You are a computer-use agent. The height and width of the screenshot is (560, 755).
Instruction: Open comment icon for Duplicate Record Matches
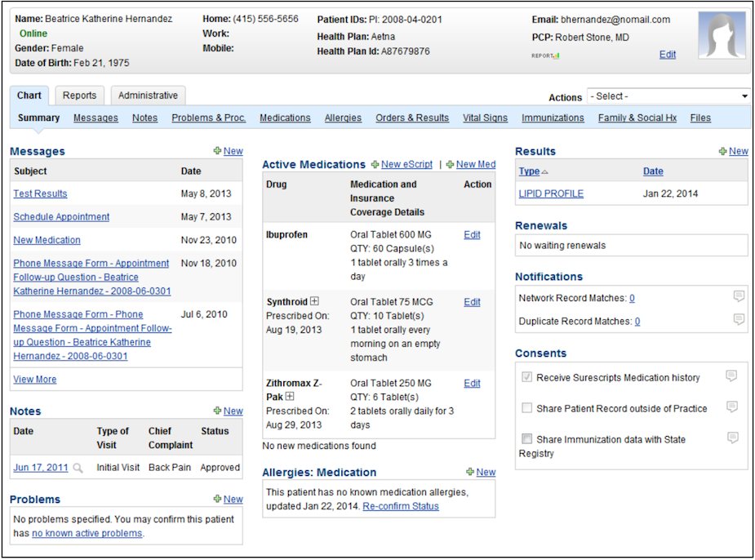pyautogui.click(x=739, y=319)
